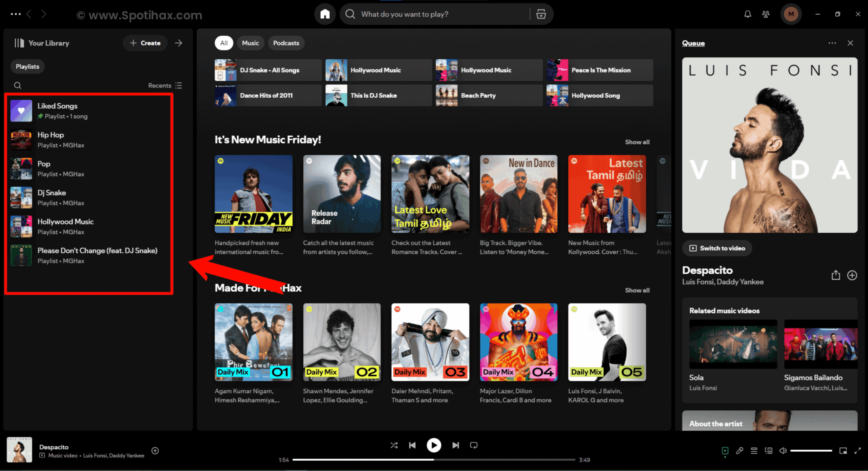Viewport: 868px width, 471px height.
Task: Open Beach Party shortcut tile
Action: click(489, 95)
